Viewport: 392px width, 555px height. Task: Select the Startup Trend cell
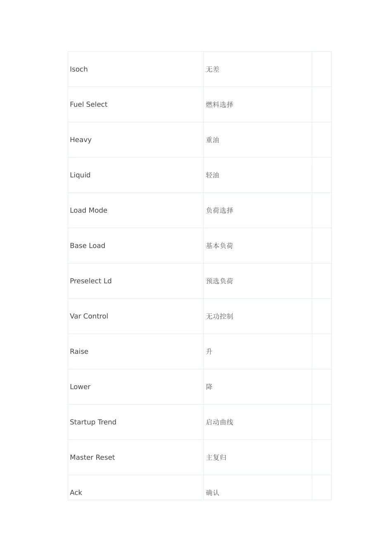(135, 422)
